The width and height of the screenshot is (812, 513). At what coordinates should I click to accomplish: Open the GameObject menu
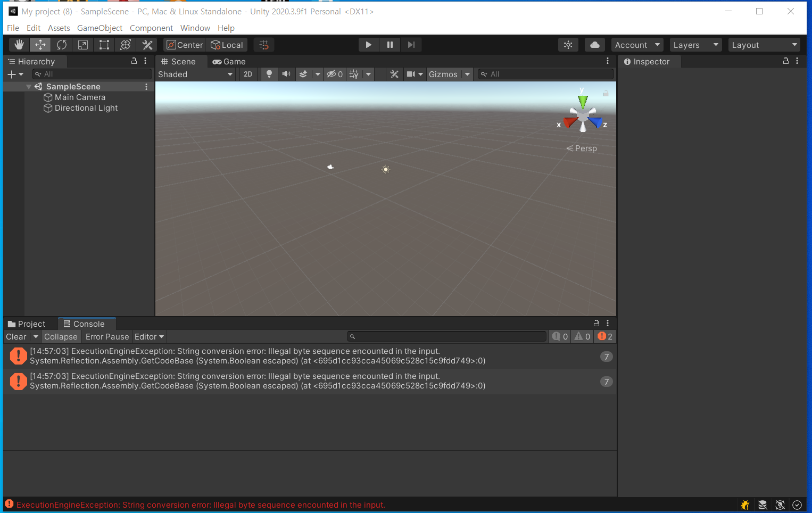point(100,28)
